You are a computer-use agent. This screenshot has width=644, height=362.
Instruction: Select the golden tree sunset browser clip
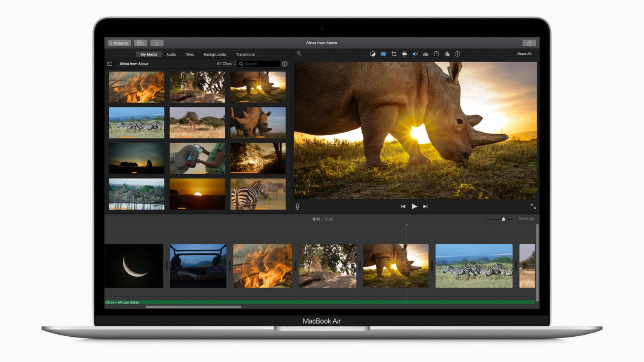(x=258, y=158)
